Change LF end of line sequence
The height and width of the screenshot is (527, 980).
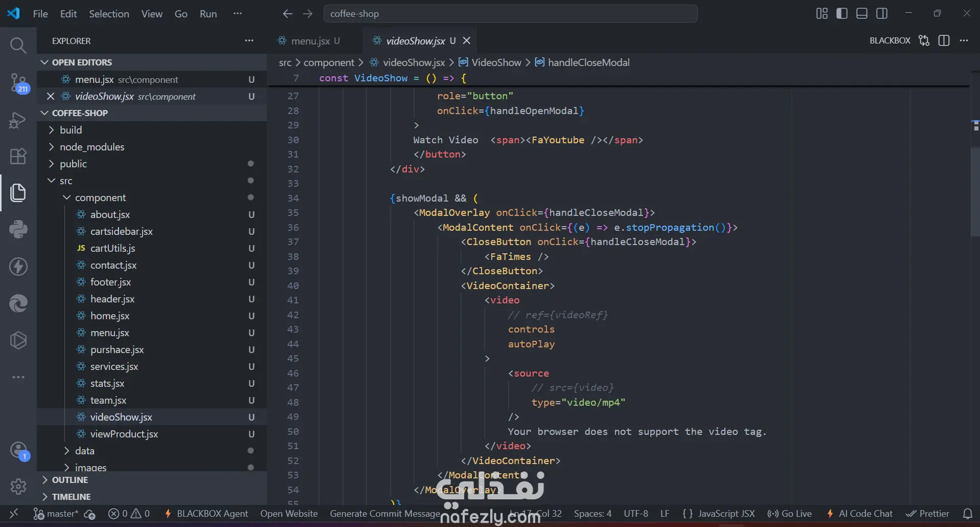pos(665,513)
